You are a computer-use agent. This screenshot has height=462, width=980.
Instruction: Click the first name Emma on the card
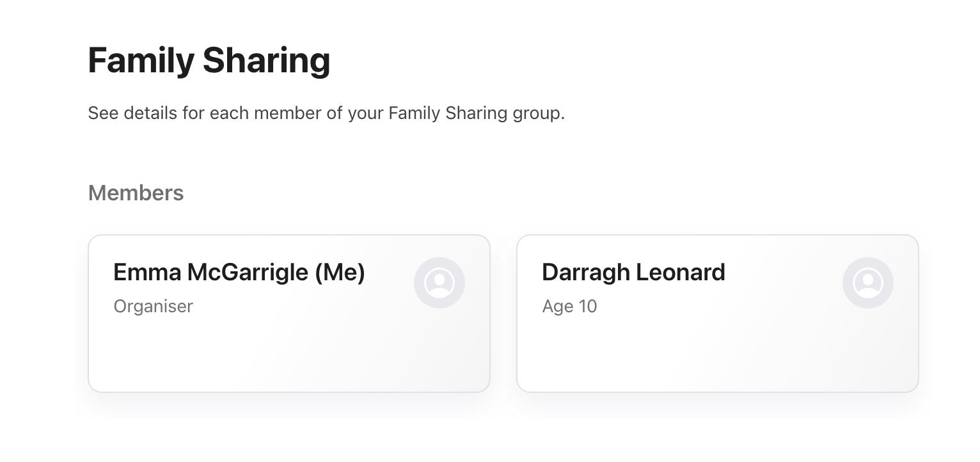click(147, 273)
